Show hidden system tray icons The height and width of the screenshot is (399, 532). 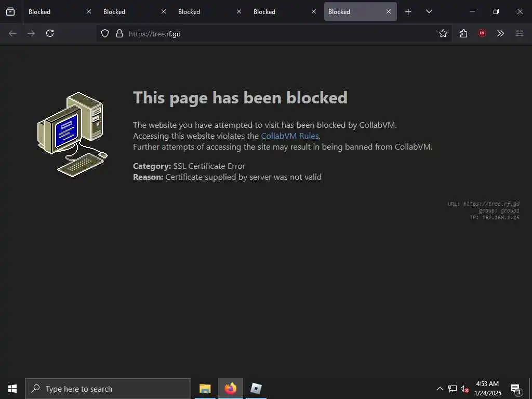coord(440,389)
